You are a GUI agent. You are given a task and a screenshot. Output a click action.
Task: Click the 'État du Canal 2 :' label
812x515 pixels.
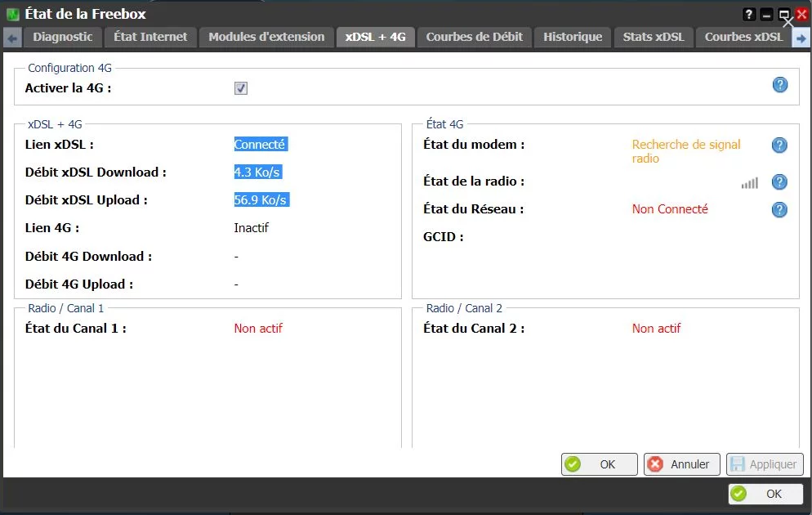coord(474,329)
